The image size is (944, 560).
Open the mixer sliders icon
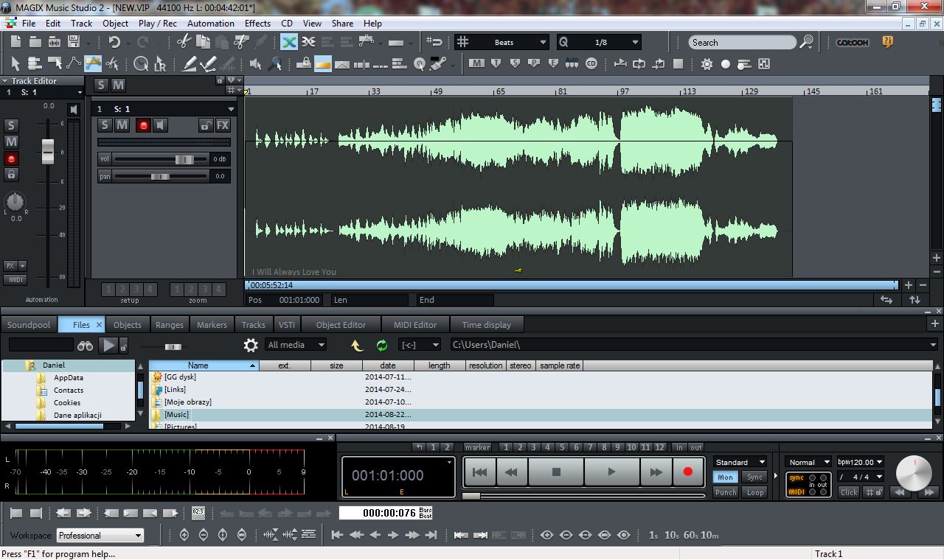tap(763, 64)
